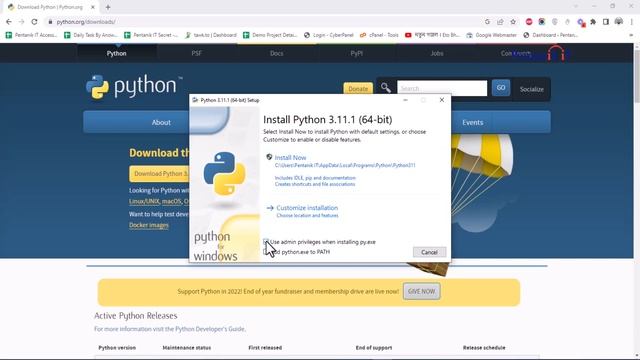Open the Chrome profile avatar

[619, 22]
